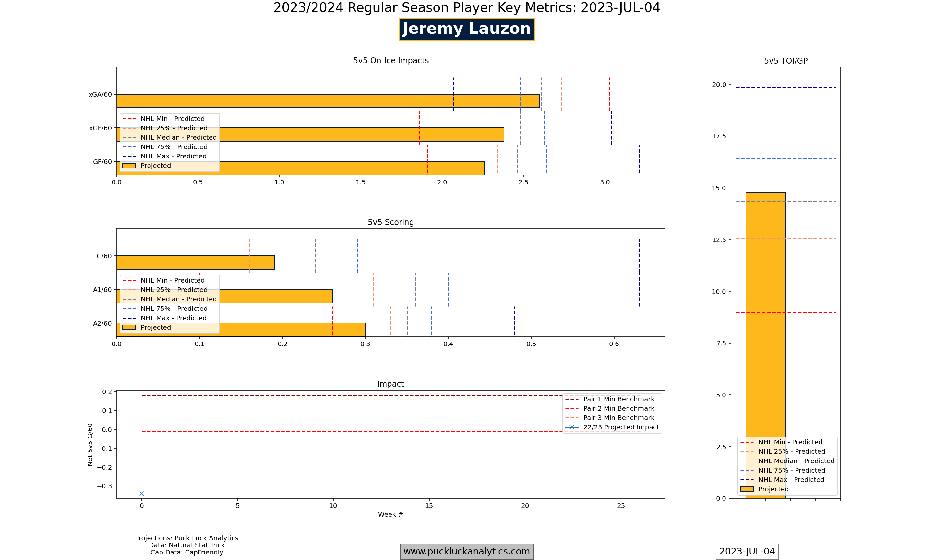Click NHL Min - Predicted in 5v5 Scoring legend
934x560 pixels.
point(172,280)
